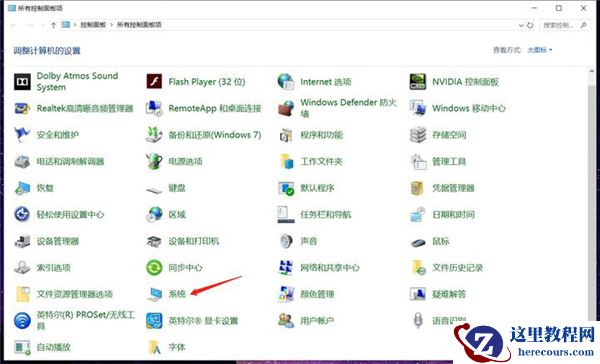Refresh the control panel view
This screenshot has height=364, width=600.
pos(530,25)
